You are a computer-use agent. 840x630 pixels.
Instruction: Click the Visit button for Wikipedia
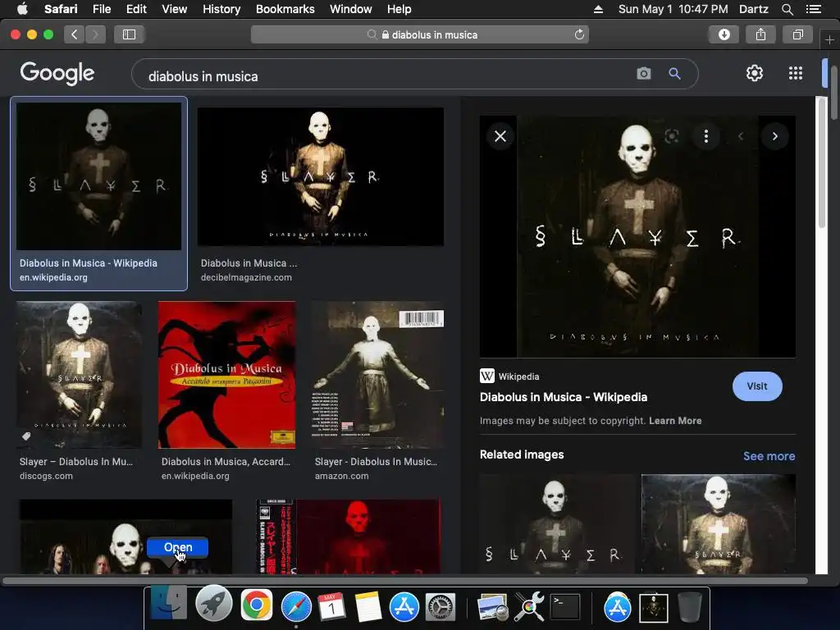coord(757,386)
